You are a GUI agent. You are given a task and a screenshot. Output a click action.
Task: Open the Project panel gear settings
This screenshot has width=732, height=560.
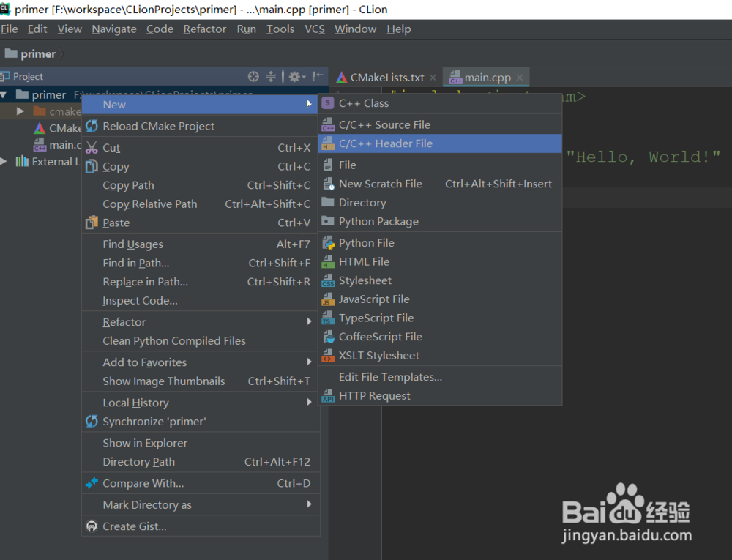(x=296, y=77)
